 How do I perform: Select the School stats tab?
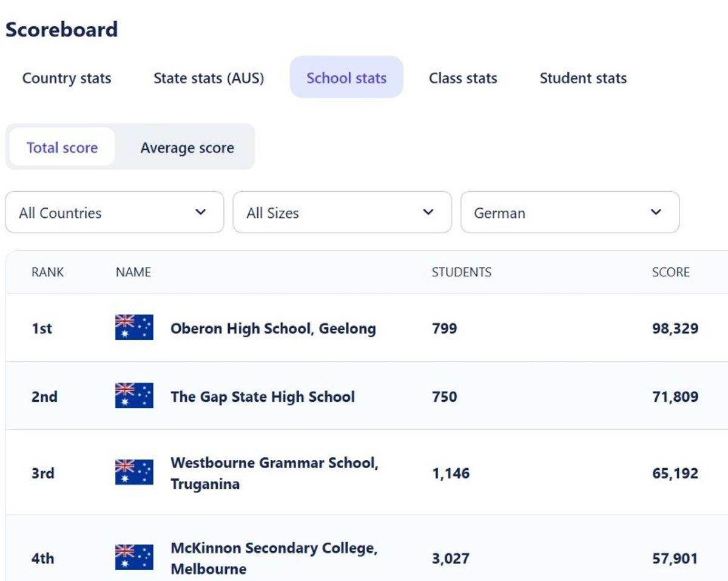(x=346, y=78)
